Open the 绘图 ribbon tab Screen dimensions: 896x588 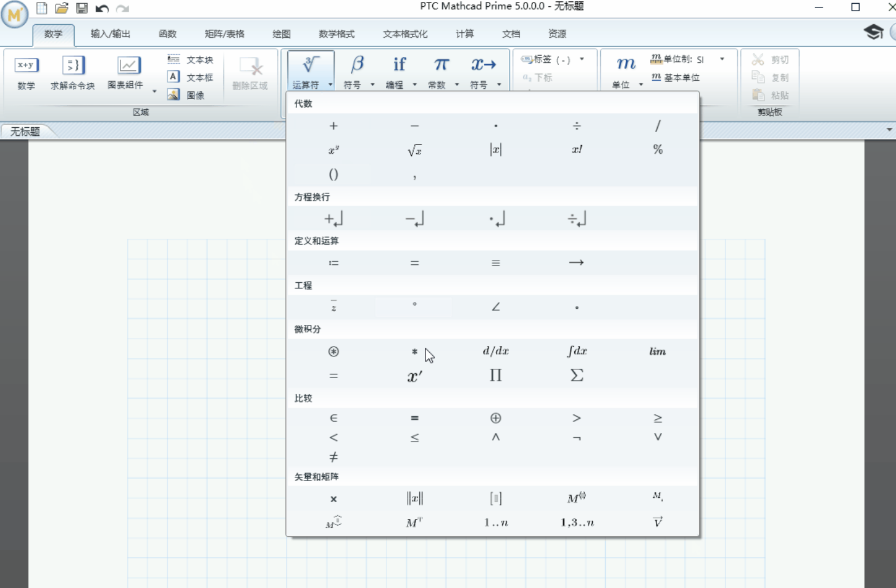(x=282, y=34)
